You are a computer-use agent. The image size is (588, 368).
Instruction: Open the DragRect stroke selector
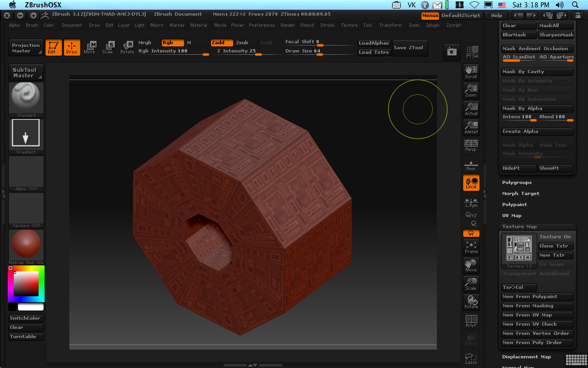coord(26,137)
